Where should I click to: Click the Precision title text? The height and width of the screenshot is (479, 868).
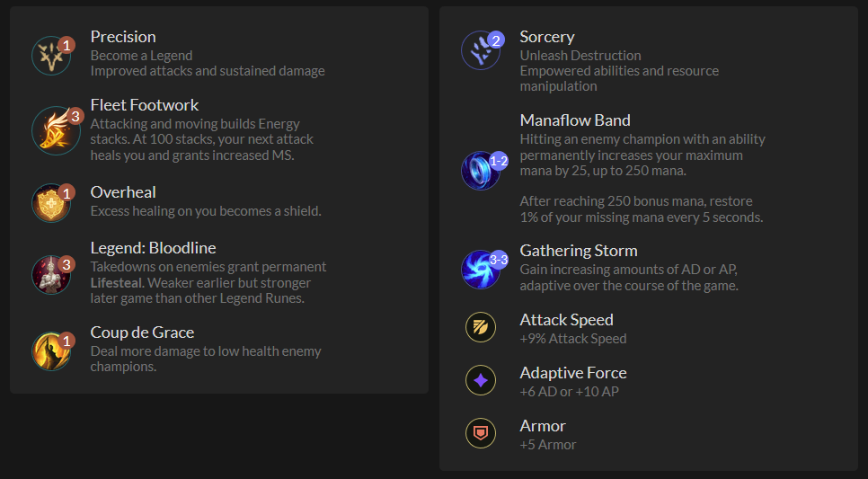tap(123, 37)
